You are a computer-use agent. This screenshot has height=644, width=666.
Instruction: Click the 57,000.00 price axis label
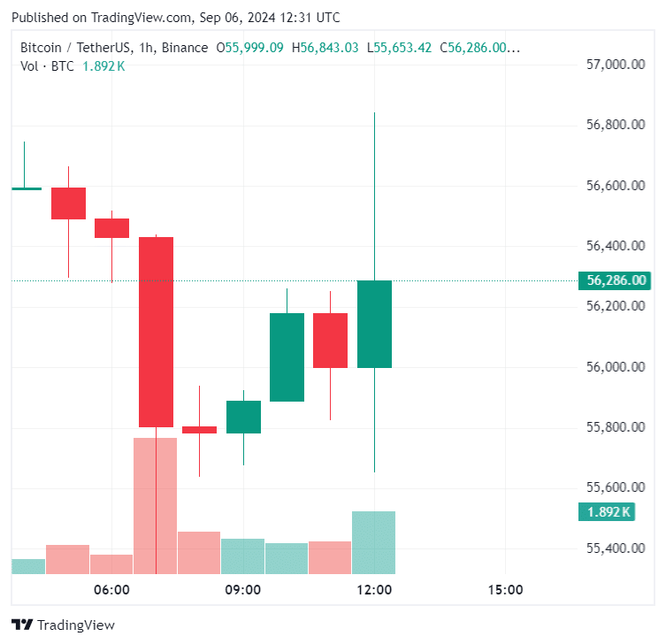coord(616,65)
